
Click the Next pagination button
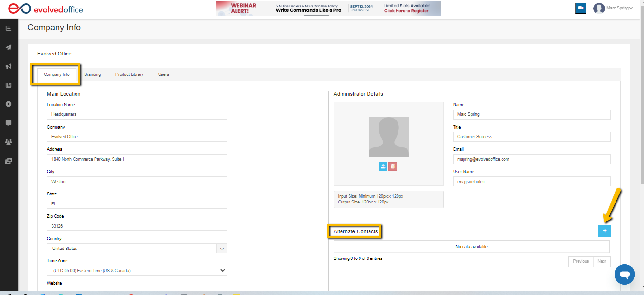click(602, 261)
